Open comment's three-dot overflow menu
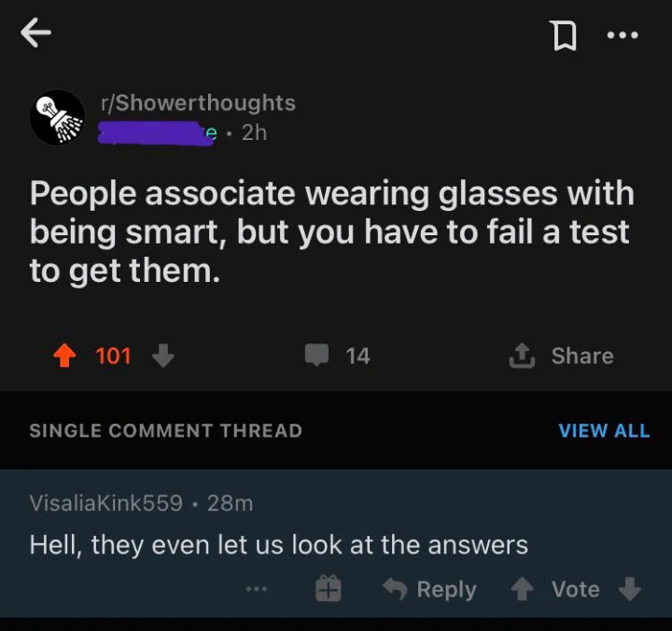The width and height of the screenshot is (672, 631). pyautogui.click(x=257, y=589)
